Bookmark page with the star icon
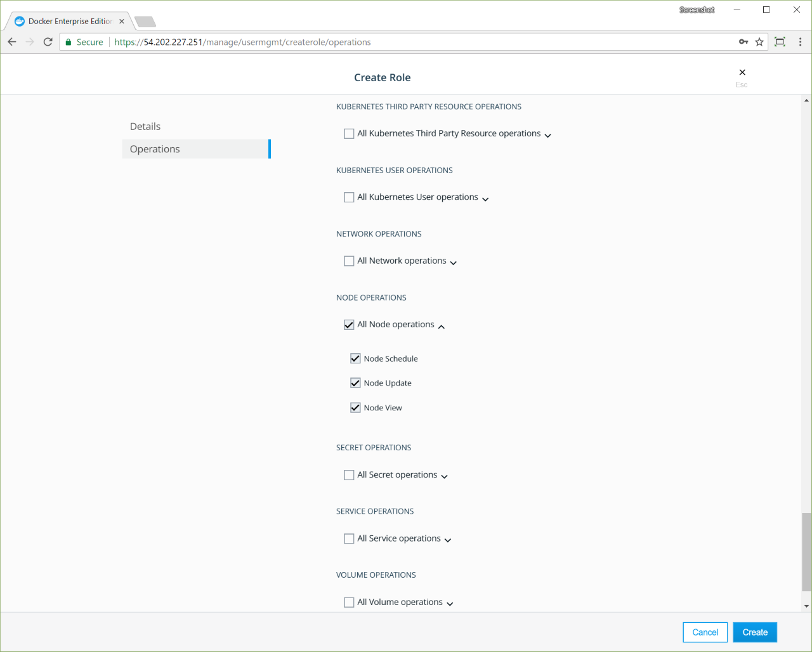 759,42
